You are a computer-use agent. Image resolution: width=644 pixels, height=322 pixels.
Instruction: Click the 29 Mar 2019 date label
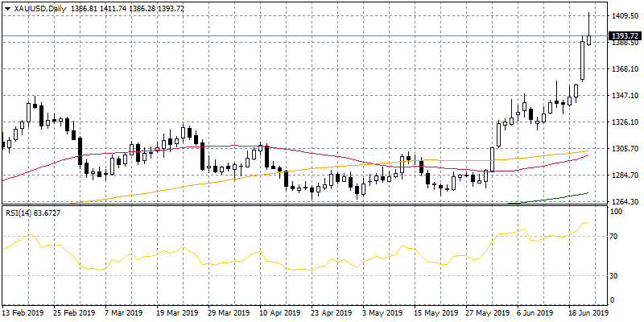[x=228, y=312]
